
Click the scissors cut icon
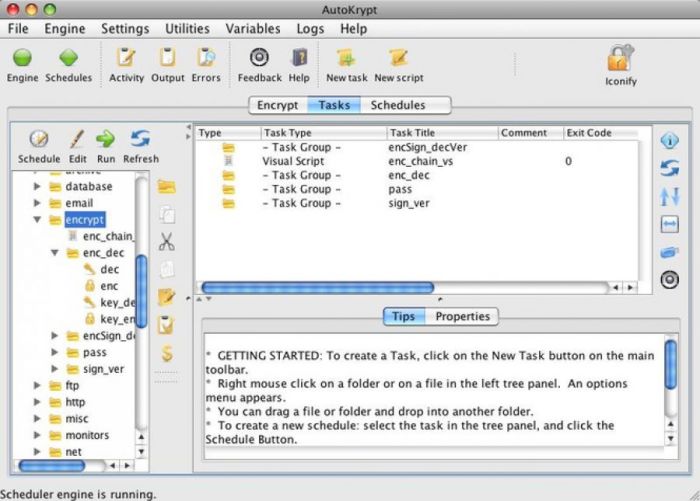(167, 242)
